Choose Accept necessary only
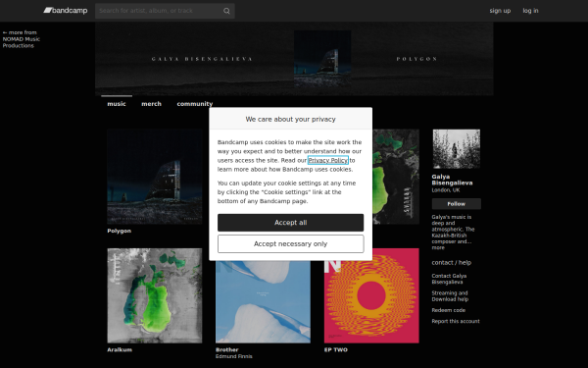The width and height of the screenshot is (588, 368). point(291,244)
